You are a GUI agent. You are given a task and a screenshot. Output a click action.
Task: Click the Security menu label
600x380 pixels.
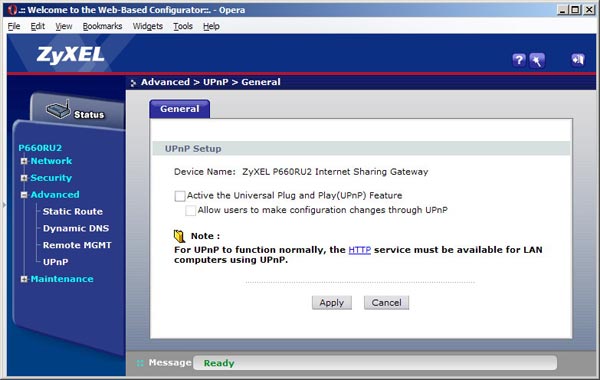coord(51,178)
